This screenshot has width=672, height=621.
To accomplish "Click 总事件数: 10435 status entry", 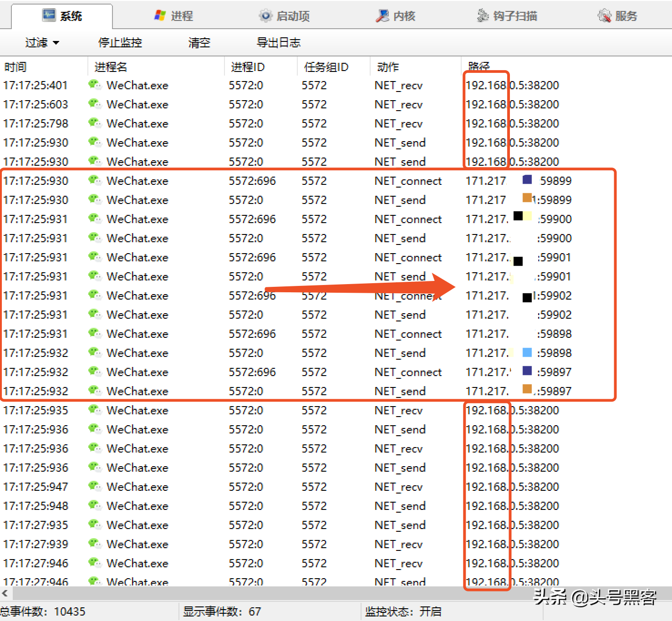I will click(x=43, y=611).
